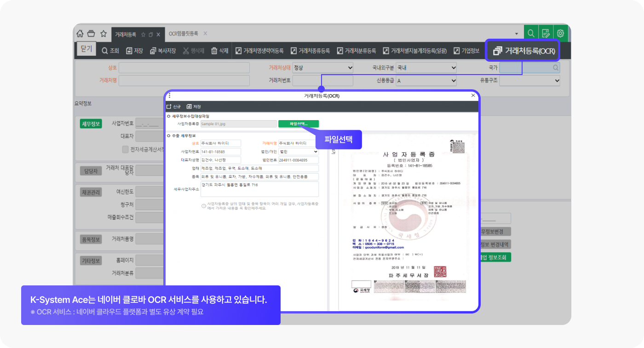
Task: Expand the tab list arrow
Action: click(x=517, y=34)
